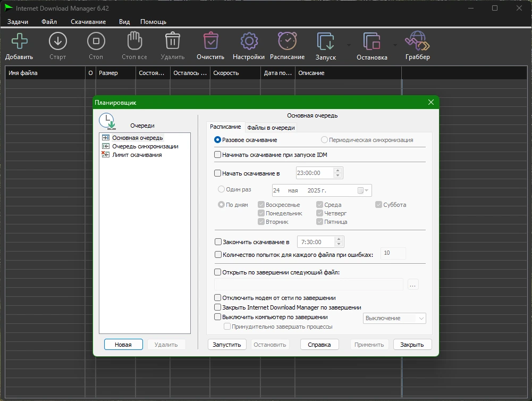Image resolution: width=532 pixels, height=401 pixels.
Task: Click the Скорость column header
Action: (235, 73)
